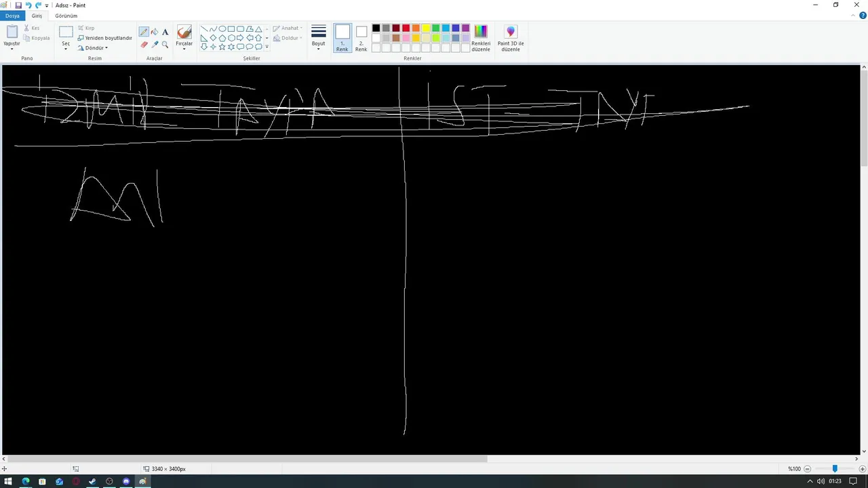Pick the red color swatch

[x=406, y=28]
